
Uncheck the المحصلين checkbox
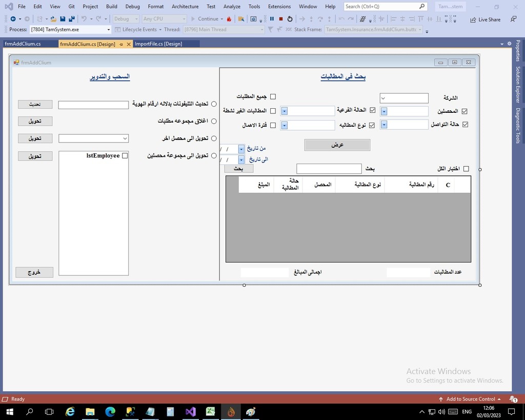[x=465, y=111]
